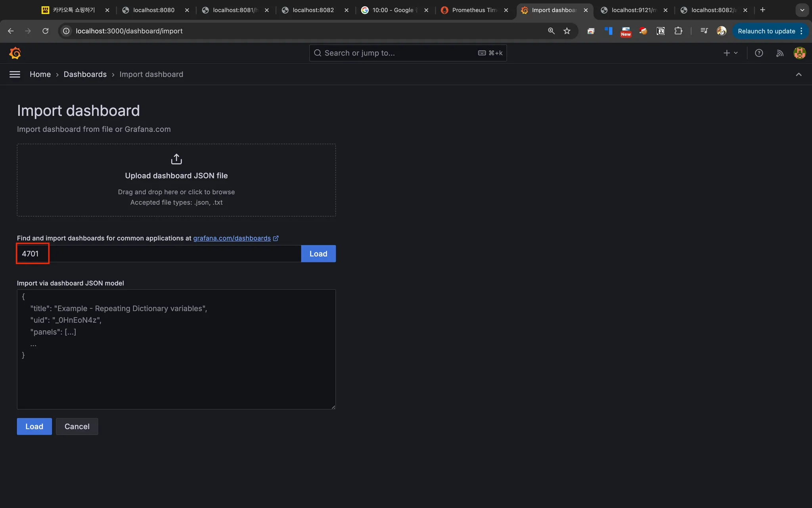The height and width of the screenshot is (508, 812).
Task: Open the grafana.com/dashboards link
Action: [x=232, y=238]
